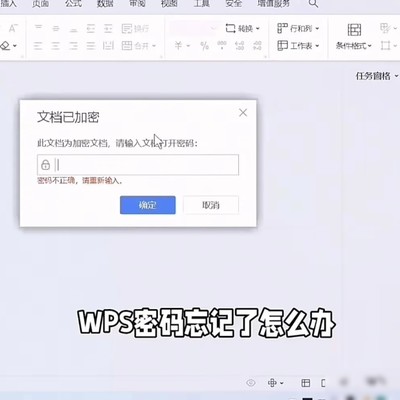400x400 pixels.
Task: Click the password input field
Action: coord(138,165)
